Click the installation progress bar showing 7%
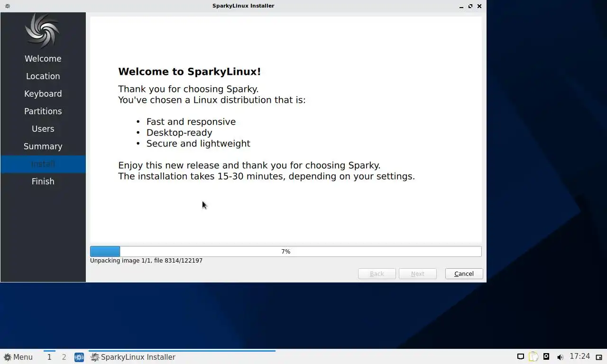This screenshot has height=364, width=607. [285, 251]
